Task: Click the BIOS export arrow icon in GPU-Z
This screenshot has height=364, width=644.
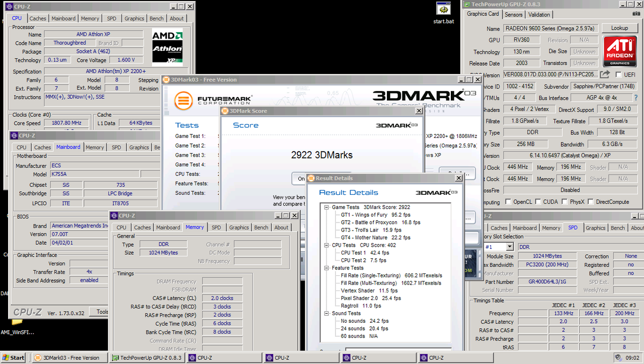Action: pyautogui.click(x=604, y=74)
